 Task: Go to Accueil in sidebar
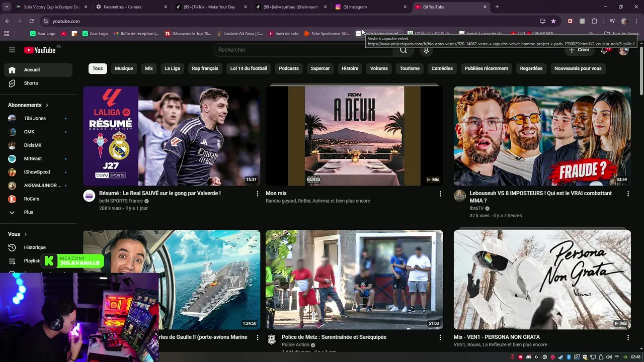pyautogui.click(x=38, y=70)
